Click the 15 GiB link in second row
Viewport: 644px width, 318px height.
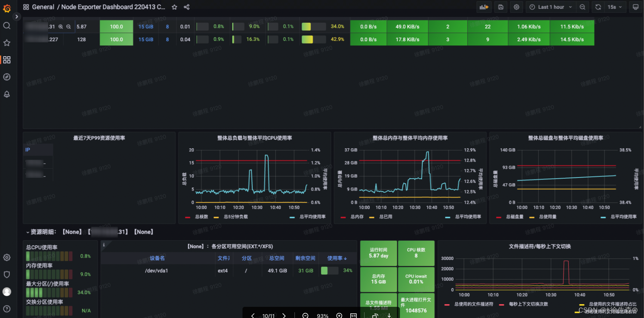[146, 39]
